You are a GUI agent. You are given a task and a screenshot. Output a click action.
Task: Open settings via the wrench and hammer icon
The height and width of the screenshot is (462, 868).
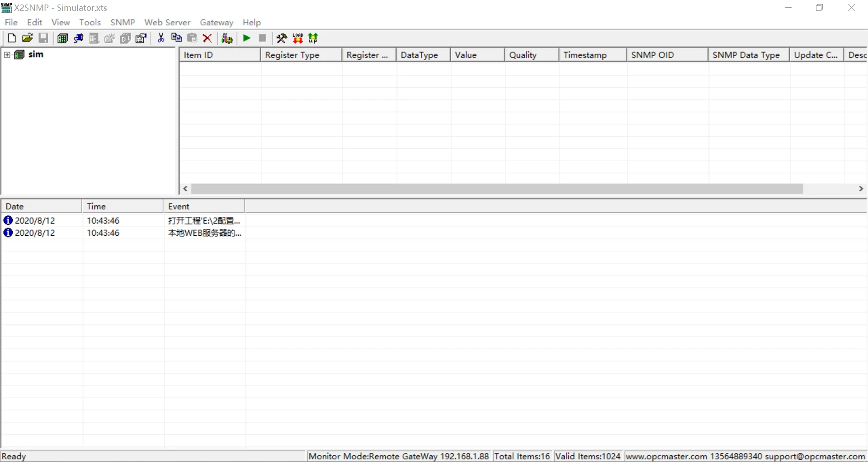tap(281, 38)
